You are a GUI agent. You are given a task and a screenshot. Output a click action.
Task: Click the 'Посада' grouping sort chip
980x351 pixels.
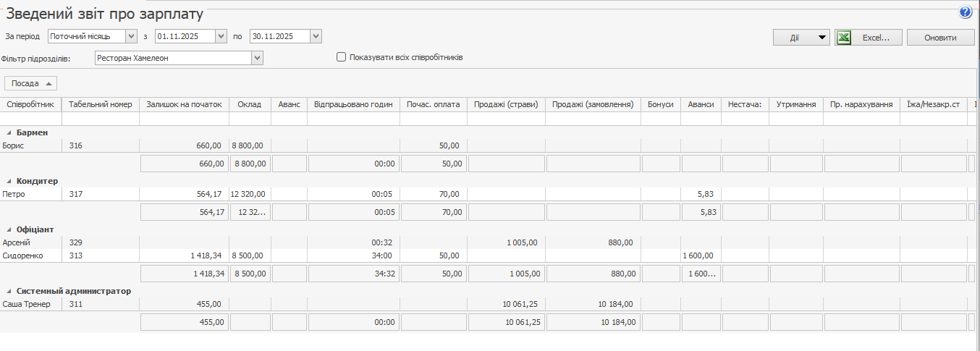[30, 83]
